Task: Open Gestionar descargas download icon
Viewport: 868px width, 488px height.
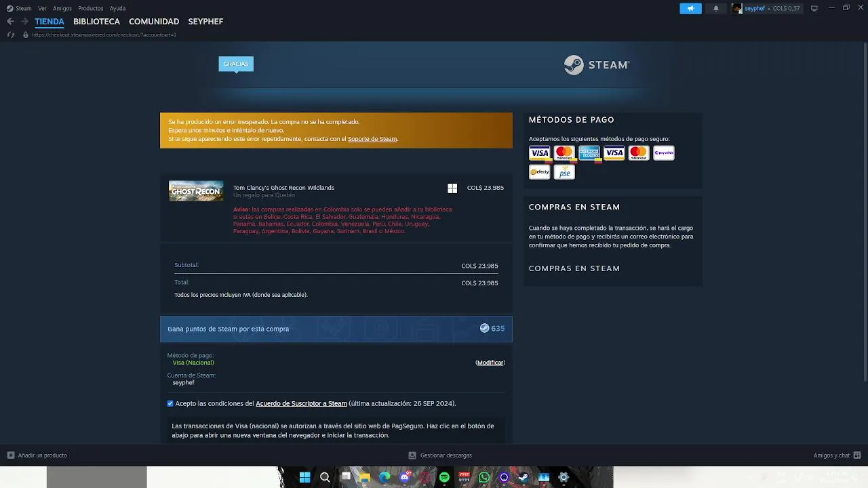Action: (x=412, y=455)
